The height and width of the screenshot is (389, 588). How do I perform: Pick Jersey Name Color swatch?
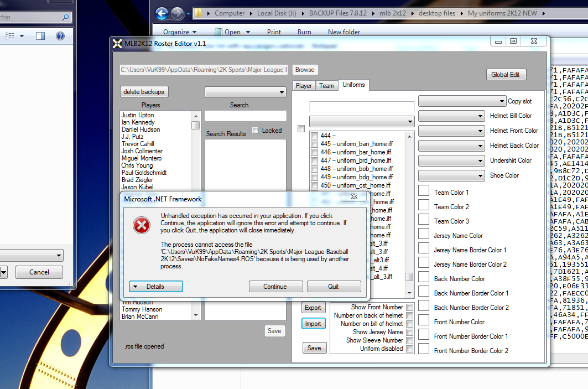tap(424, 234)
